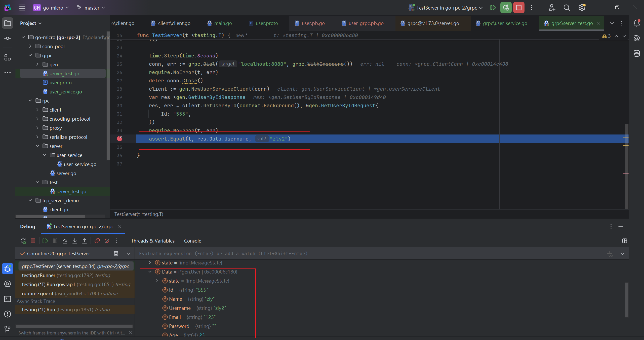This screenshot has height=340, width=644.
Task: Click Step Over in debug toolbar
Action: click(65, 241)
